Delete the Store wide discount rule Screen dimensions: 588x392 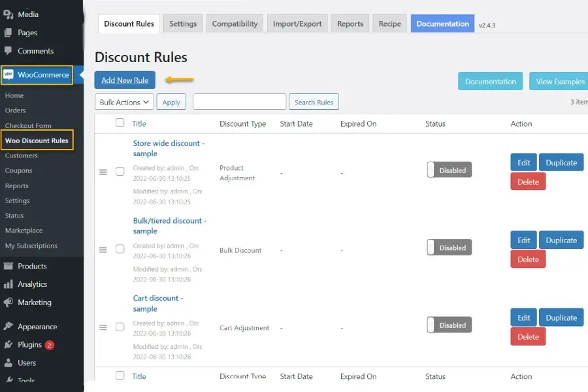coord(528,182)
